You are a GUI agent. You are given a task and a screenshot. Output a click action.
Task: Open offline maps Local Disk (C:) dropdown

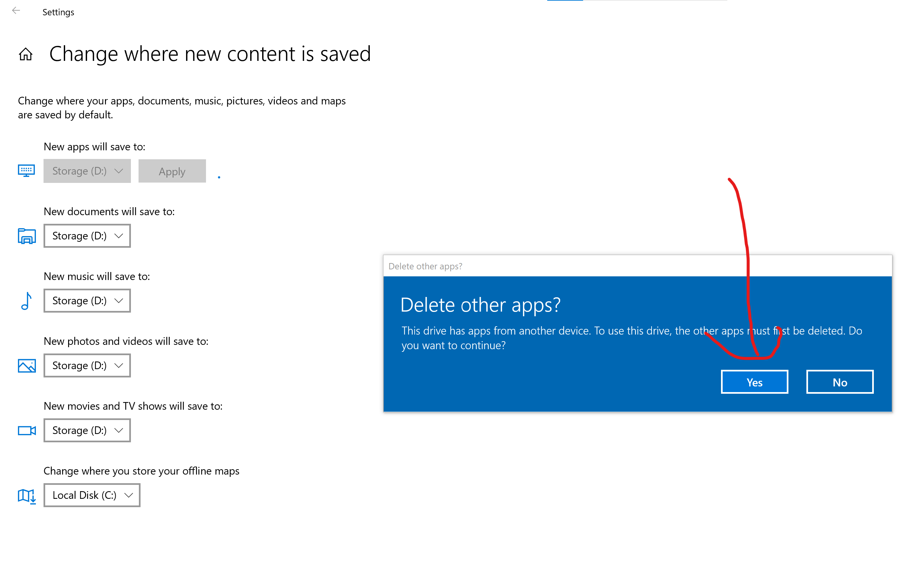tap(92, 496)
